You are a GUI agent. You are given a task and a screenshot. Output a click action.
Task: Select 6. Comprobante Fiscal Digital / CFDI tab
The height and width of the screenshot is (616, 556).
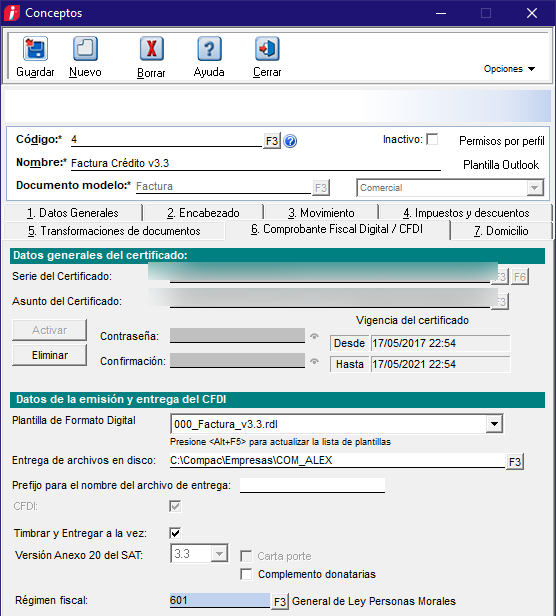pyautogui.click(x=337, y=229)
